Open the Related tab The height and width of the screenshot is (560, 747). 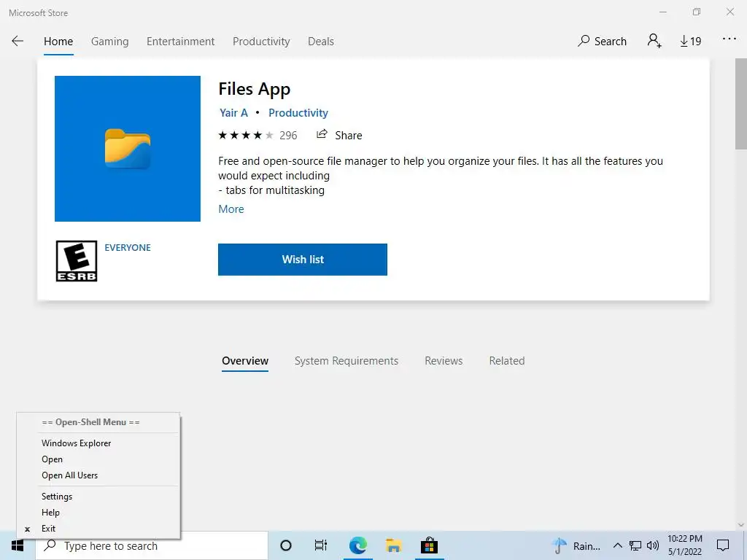pos(507,361)
